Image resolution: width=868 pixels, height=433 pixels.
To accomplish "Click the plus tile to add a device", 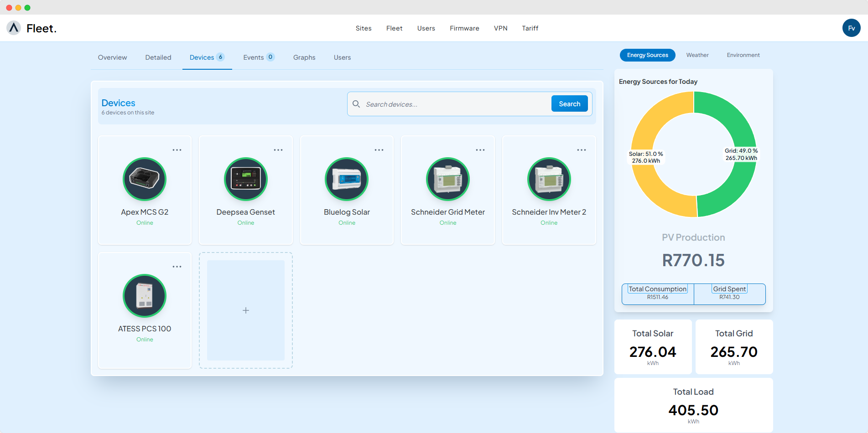I will tap(245, 310).
